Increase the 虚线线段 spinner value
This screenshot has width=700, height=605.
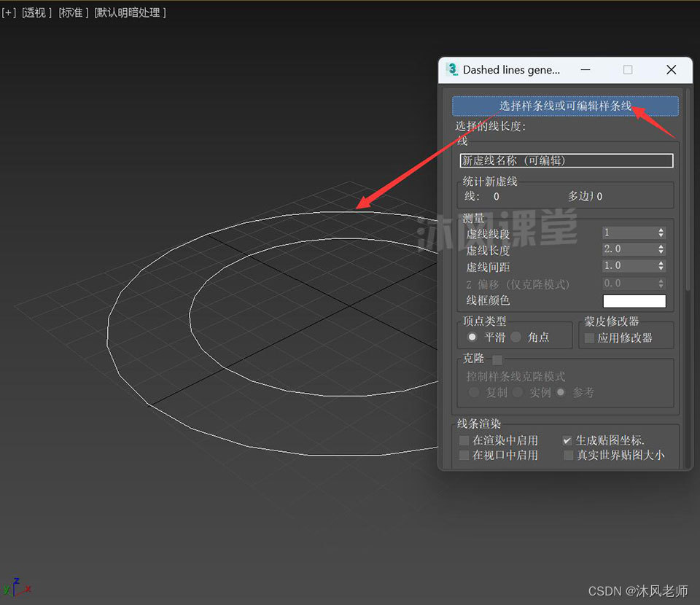pos(661,230)
